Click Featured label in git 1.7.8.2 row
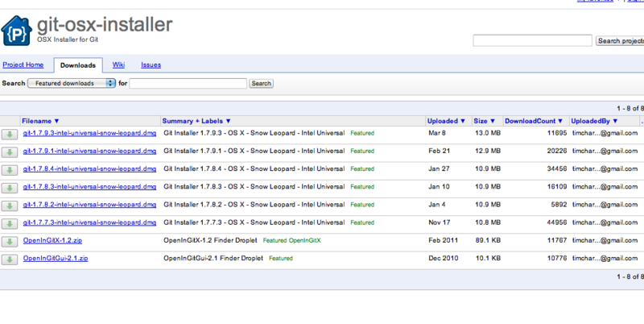This screenshot has width=644, height=324. [362, 205]
